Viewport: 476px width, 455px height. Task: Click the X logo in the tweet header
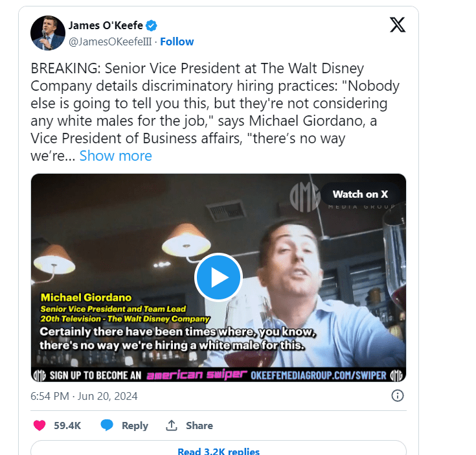point(397,25)
